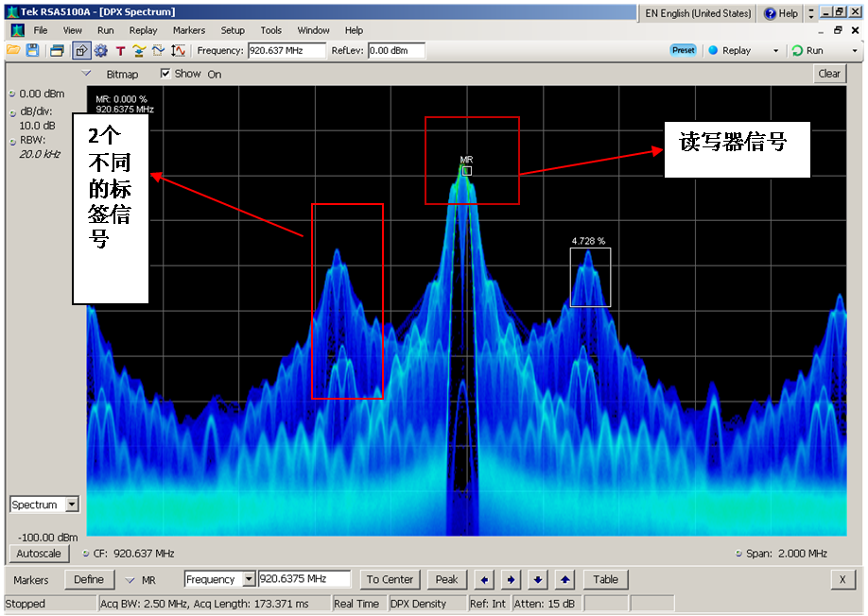This screenshot has width=868, height=616.
Task: Click the RefLev input field
Action: (x=396, y=51)
